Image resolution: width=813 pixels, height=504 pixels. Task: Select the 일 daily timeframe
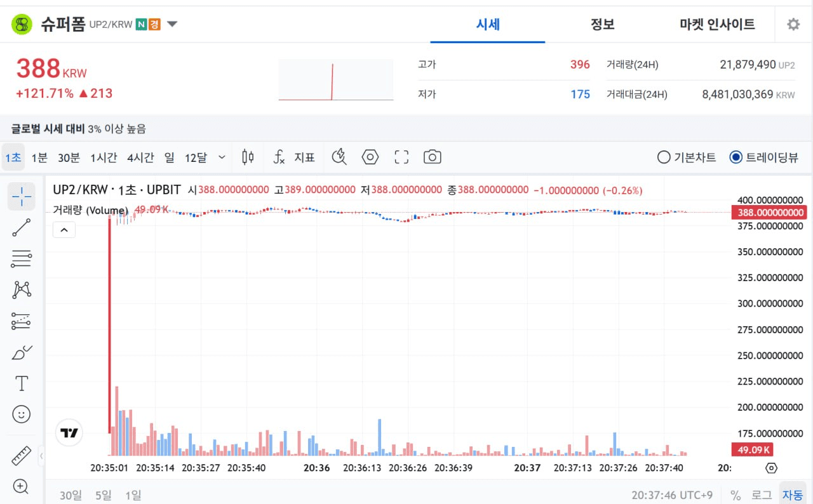pyautogui.click(x=169, y=157)
